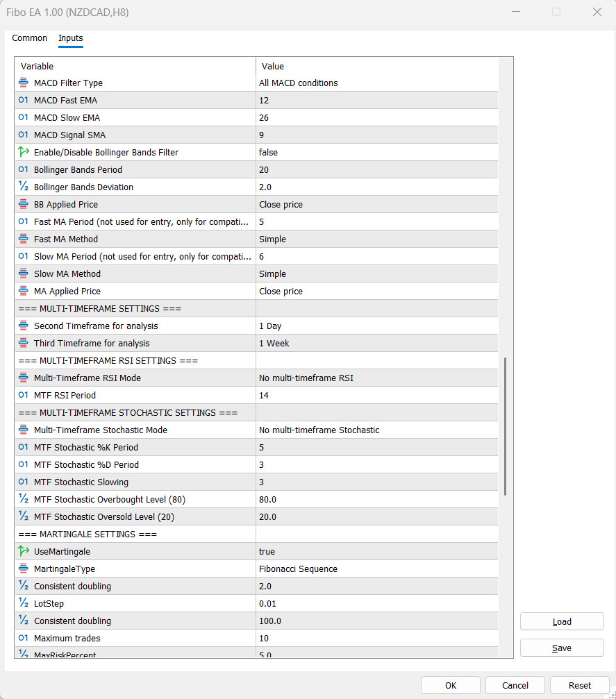This screenshot has height=699, width=616.
Task: Select the MTF Stochastic Slowing row label
Action: (x=81, y=482)
